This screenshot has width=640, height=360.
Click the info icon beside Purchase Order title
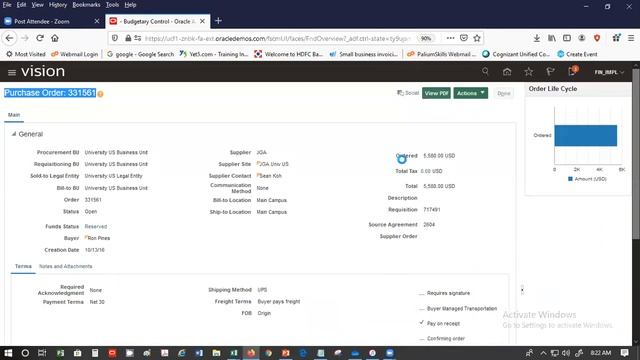pyautogui.click(x=100, y=94)
